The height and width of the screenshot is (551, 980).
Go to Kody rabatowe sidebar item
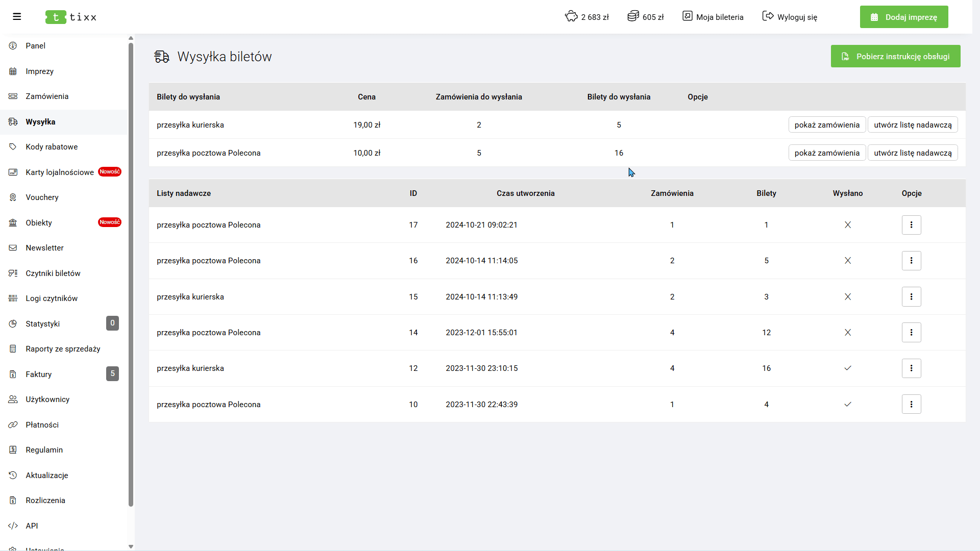[52, 147]
